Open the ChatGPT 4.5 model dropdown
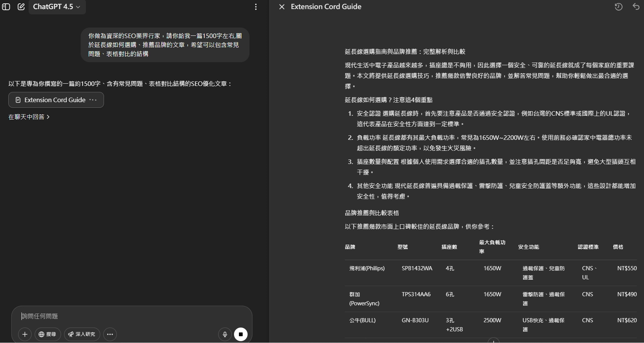644x343 pixels. [57, 7]
